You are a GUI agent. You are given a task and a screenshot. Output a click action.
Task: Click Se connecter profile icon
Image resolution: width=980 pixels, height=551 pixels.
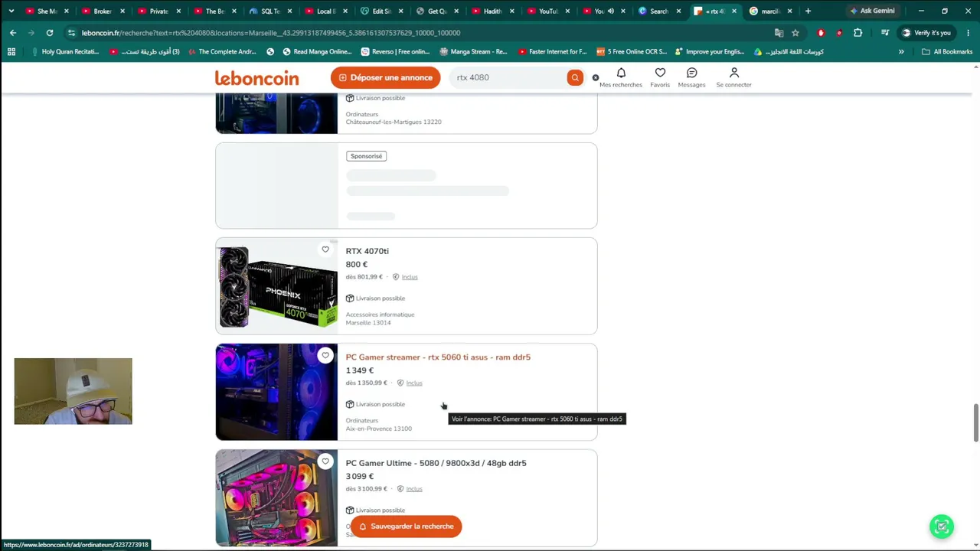point(733,77)
